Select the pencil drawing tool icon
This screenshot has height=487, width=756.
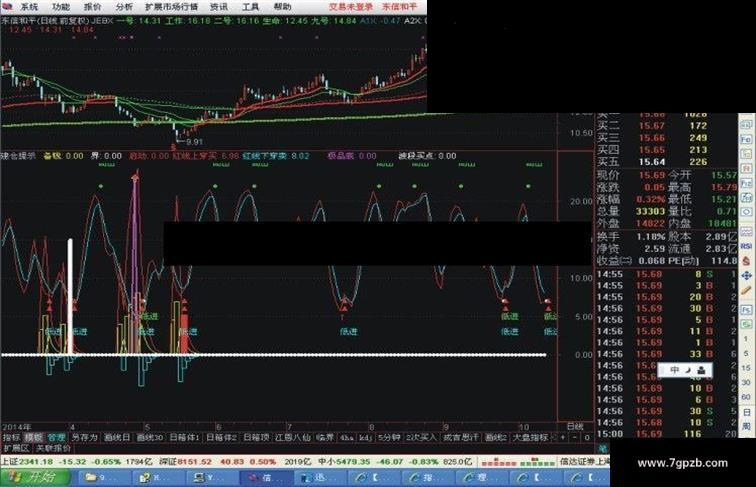[x=745, y=290]
